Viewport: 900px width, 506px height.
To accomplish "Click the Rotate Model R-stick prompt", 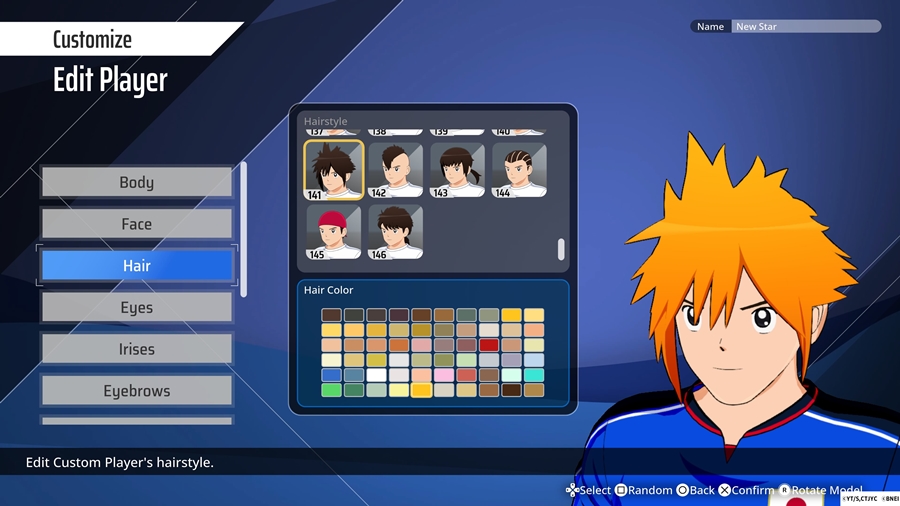I will (821, 491).
